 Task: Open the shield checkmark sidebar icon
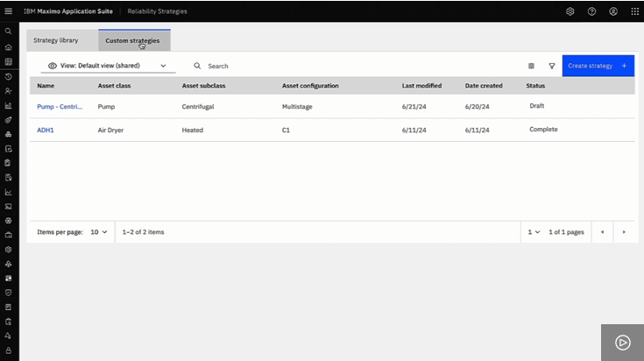(8, 293)
